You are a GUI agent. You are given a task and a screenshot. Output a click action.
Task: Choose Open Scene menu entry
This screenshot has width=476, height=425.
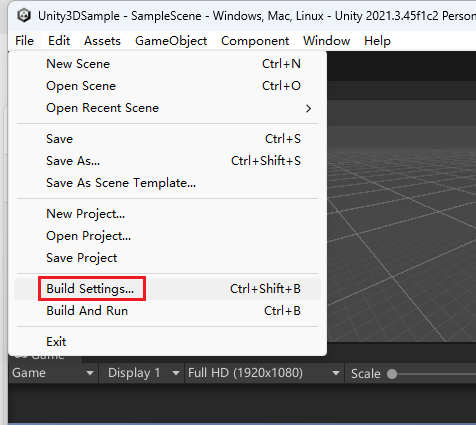point(167,86)
